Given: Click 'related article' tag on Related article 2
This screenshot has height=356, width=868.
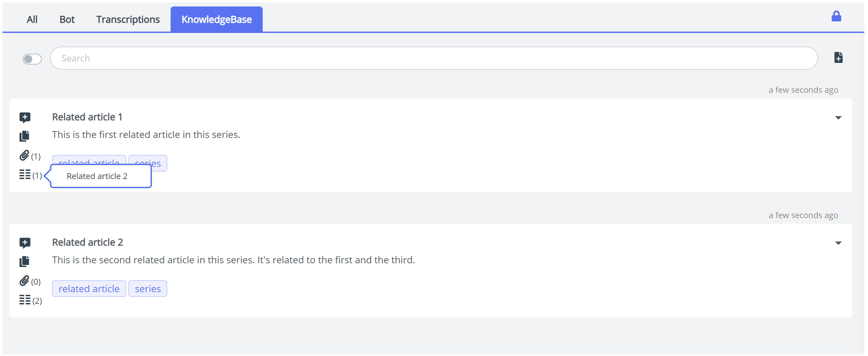Looking at the screenshot, I should point(89,289).
